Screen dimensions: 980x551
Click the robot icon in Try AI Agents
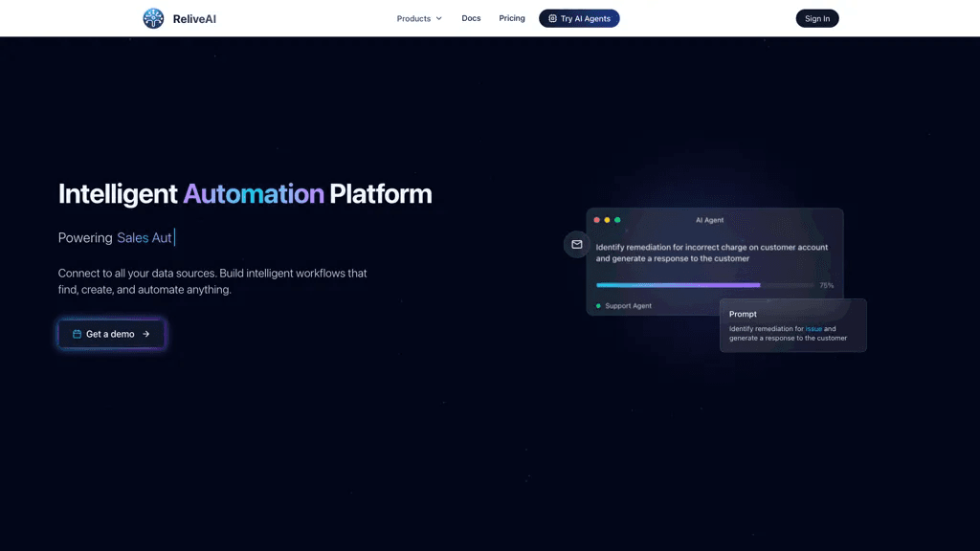coord(552,19)
